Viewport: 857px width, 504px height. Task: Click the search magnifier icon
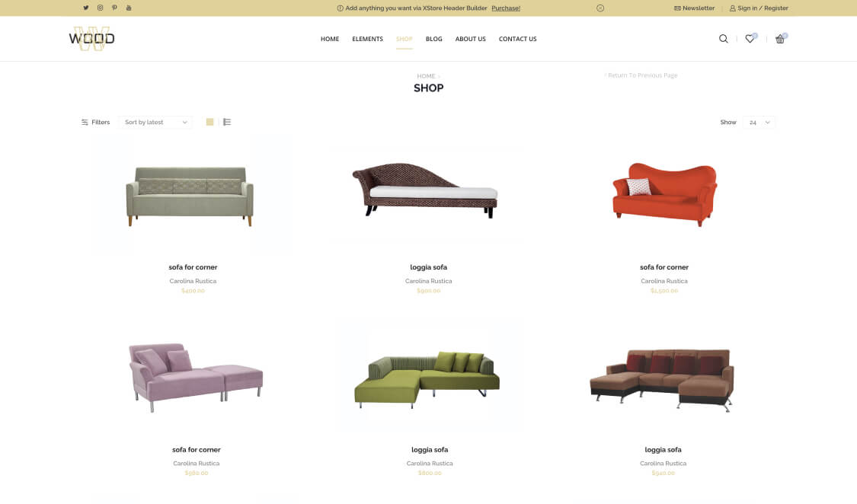click(x=723, y=39)
